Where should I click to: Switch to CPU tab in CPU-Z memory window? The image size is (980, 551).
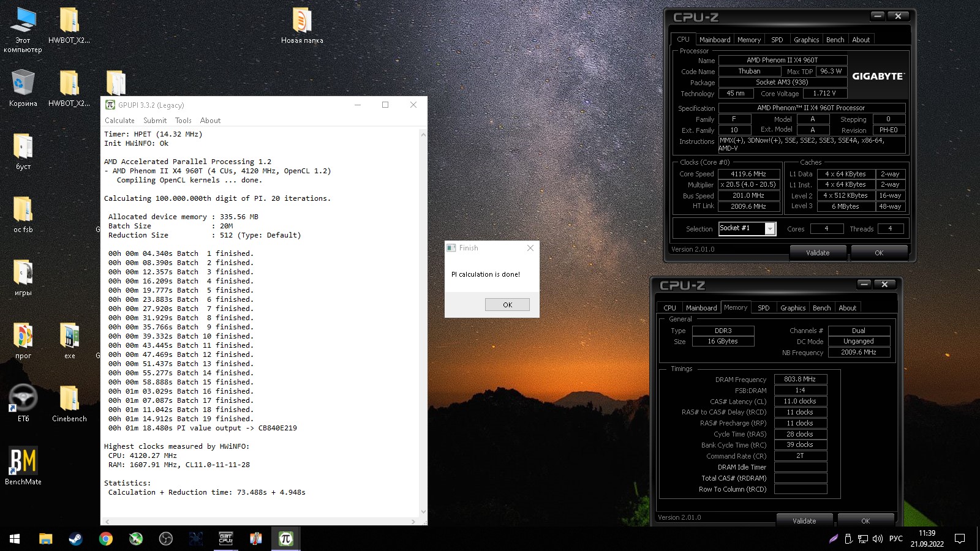[669, 308]
